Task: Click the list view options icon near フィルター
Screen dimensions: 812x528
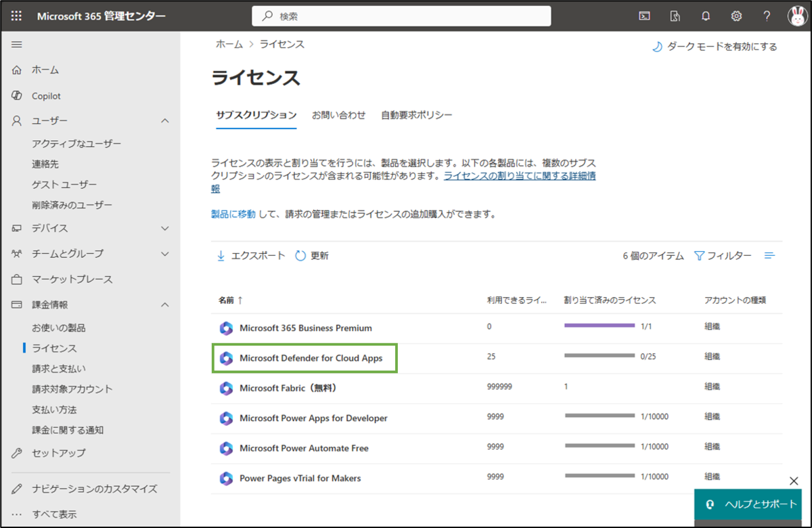Action: click(769, 256)
